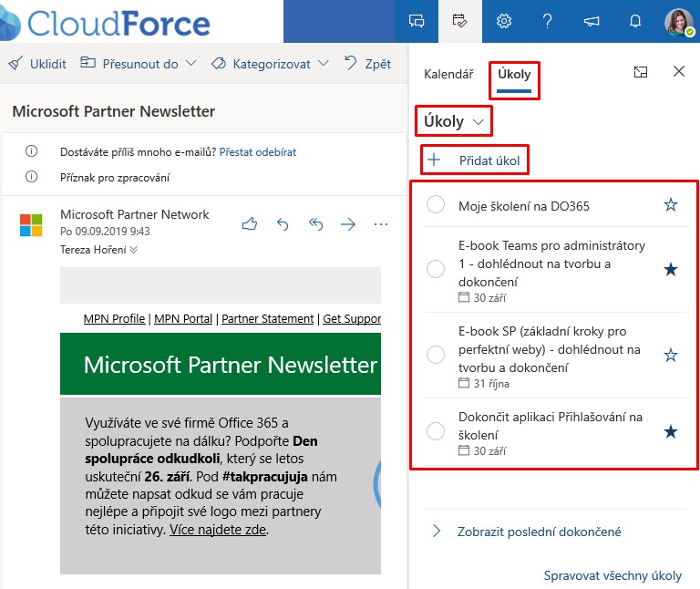This screenshot has width=700, height=589.
Task: Mark 'Moje školení na DO365' task complete
Action: coord(436,205)
